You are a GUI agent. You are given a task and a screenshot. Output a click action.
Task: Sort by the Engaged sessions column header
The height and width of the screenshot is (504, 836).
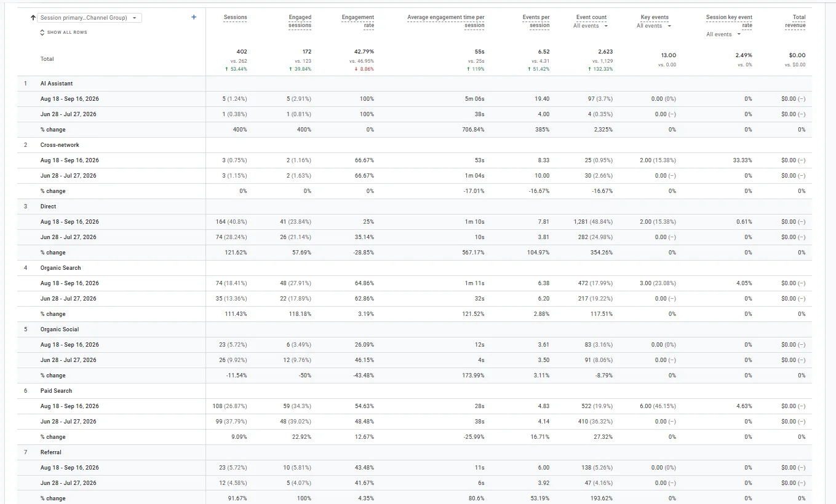tap(300, 22)
